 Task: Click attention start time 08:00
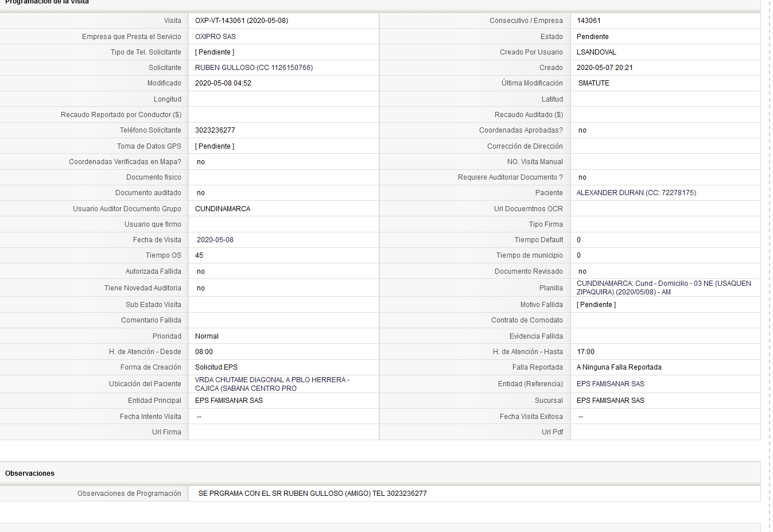204,352
